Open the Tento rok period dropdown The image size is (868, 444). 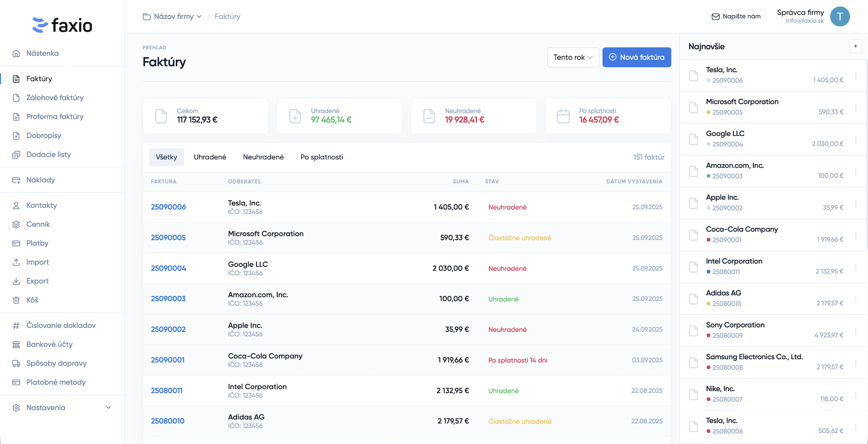point(573,57)
